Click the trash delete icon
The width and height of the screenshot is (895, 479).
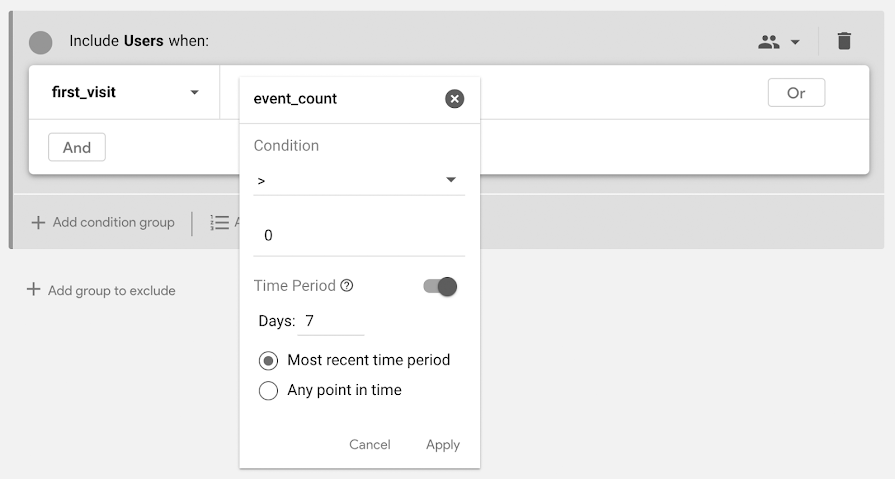point(844,41)
